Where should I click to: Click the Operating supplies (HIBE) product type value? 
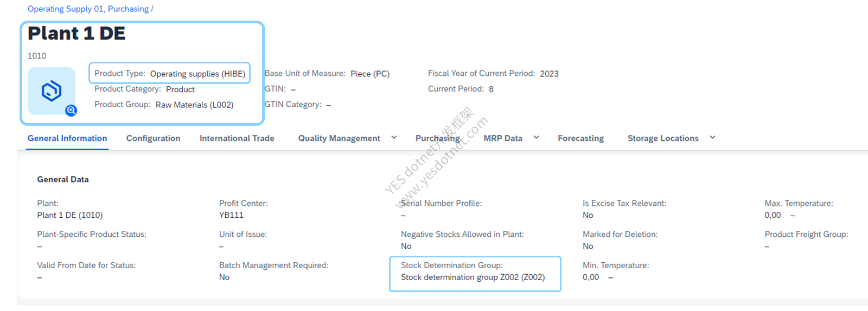tap(197, 74)
